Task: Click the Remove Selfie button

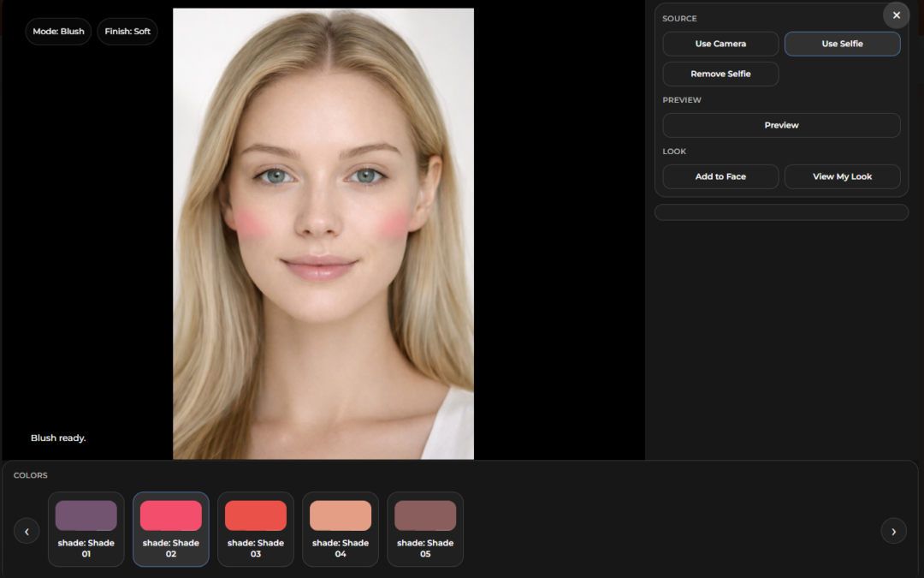Action: tap(720, 74)
